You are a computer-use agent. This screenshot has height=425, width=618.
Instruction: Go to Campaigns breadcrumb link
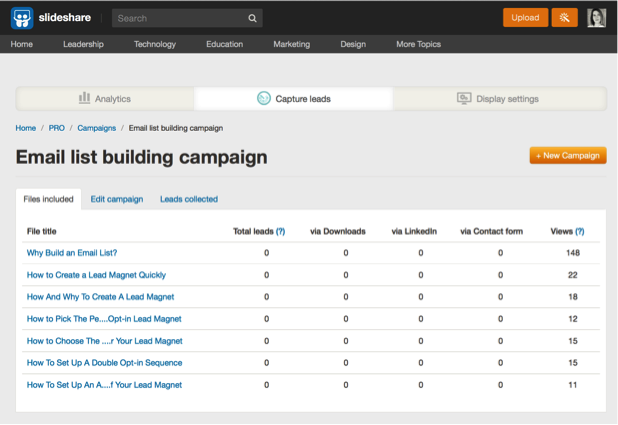(96, 128)
